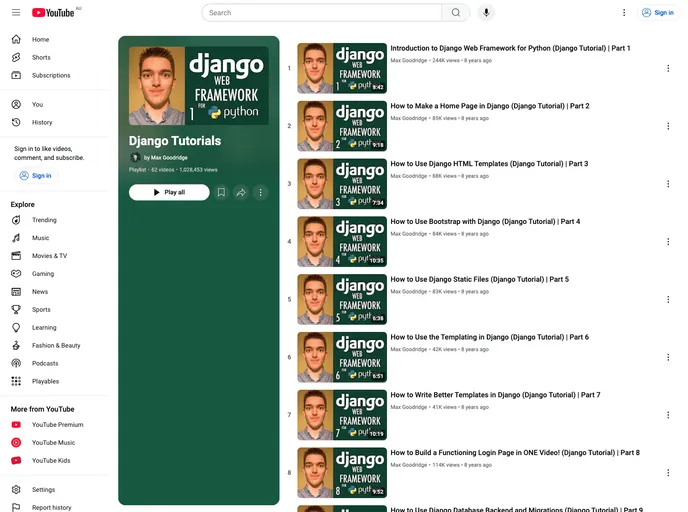Open Introduction to Django Web Framework Part 1 title
This screenshot has height=512, width=688.
(510, 48)
